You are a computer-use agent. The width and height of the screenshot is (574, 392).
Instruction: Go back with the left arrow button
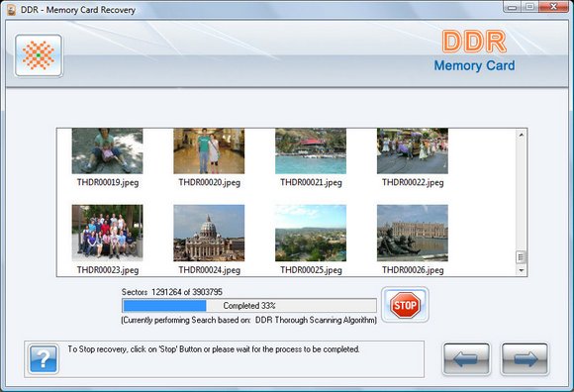466,359
